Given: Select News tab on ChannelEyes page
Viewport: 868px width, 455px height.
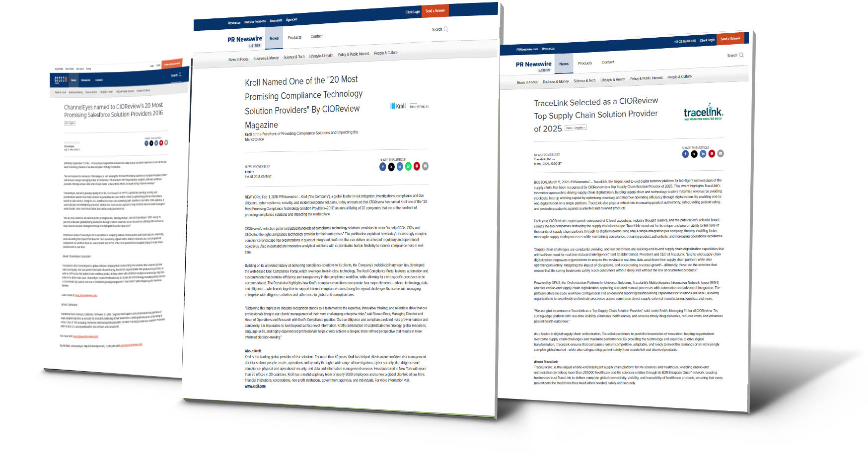Looking at the screenshot, I should click(73, 80).
